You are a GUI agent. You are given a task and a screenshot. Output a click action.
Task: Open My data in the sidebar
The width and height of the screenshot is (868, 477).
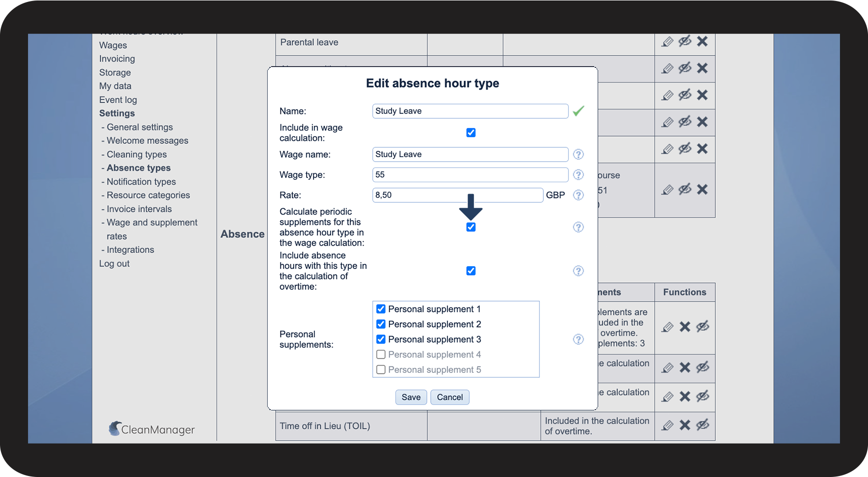tap(115, 86)
